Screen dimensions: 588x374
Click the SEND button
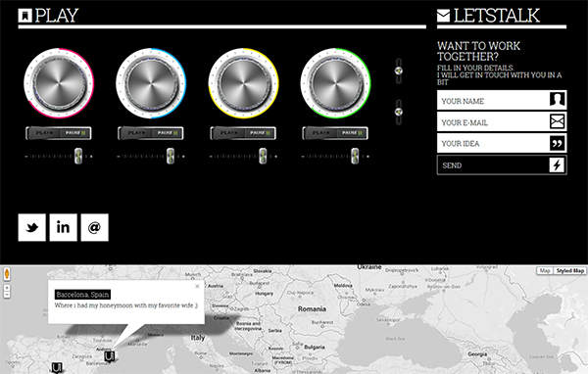[502, 164]
